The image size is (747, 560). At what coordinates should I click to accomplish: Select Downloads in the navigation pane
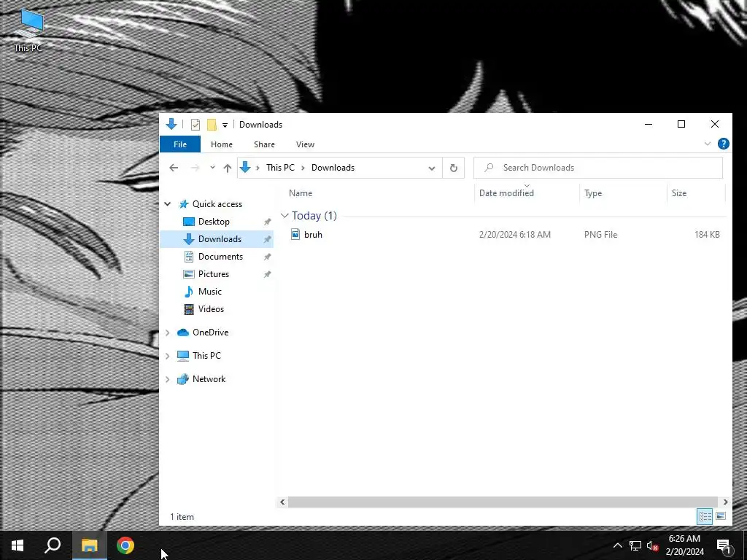point(216,239)
